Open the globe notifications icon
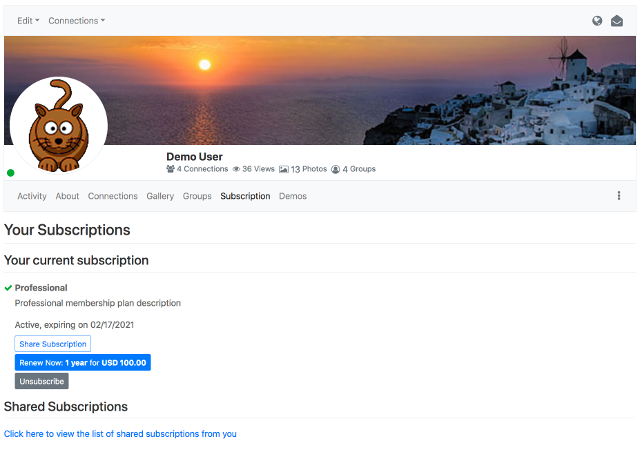Screen dimensions: 640x450 tap(597, 21)
